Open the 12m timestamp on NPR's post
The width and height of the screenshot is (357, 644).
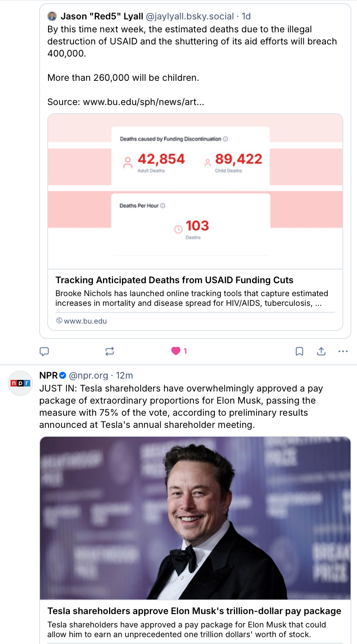click(124, 375)
